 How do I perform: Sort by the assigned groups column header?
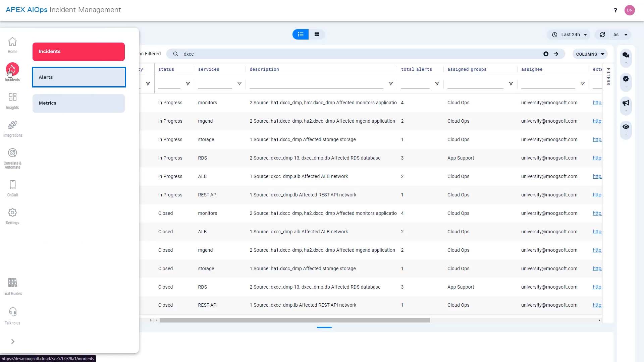467,69
